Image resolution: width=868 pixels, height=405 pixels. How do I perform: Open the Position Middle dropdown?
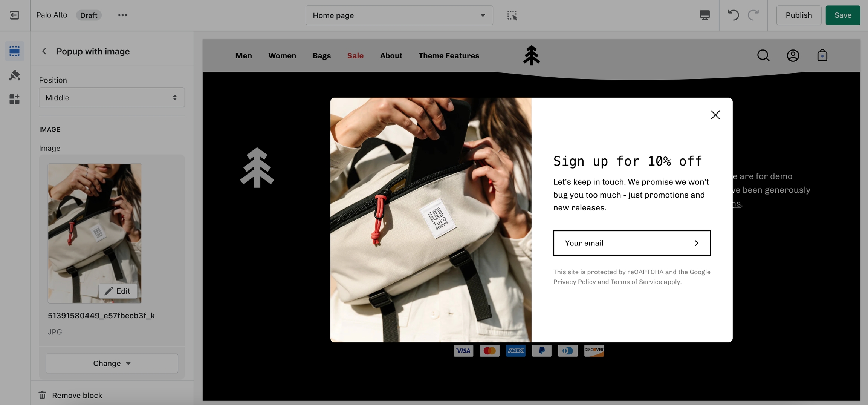(x=112, y=98)
